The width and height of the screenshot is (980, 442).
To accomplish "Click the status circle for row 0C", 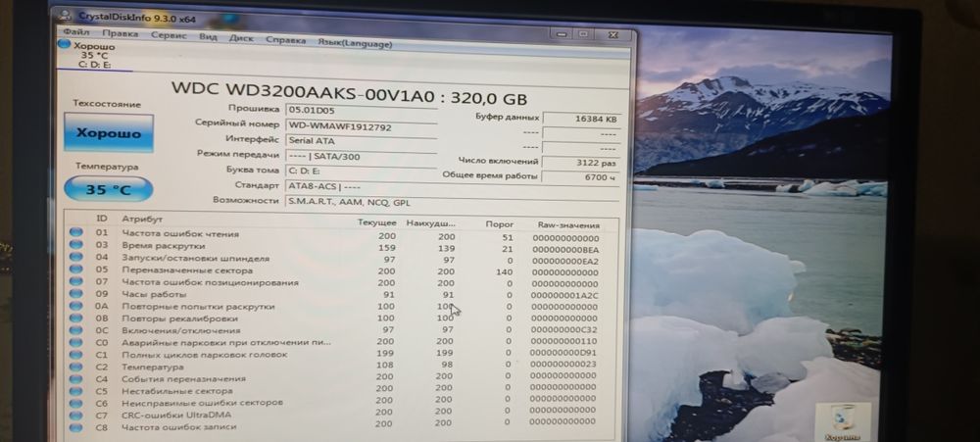I will coord(75,330).
